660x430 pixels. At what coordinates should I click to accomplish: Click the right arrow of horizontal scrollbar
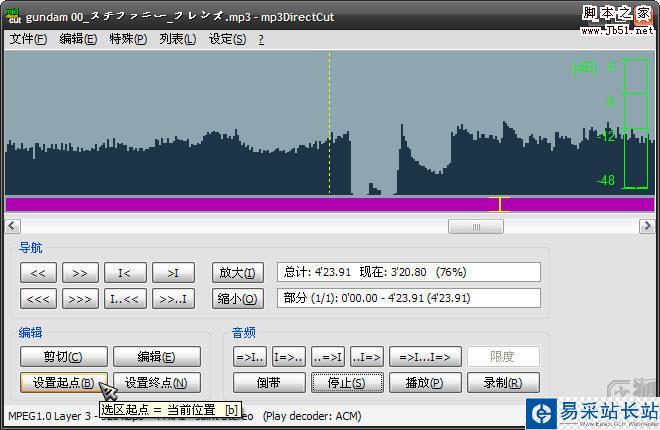point(647,226)
